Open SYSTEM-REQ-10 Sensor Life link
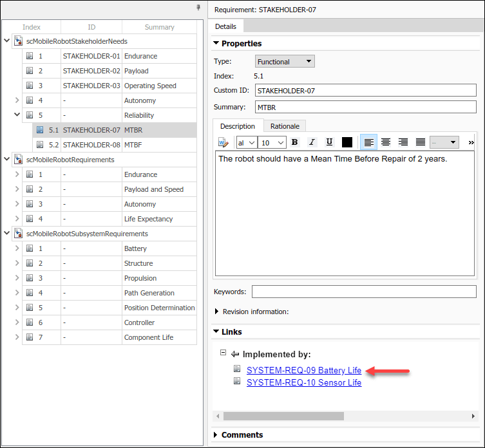The image size is (485, 448). pos(304,382)
